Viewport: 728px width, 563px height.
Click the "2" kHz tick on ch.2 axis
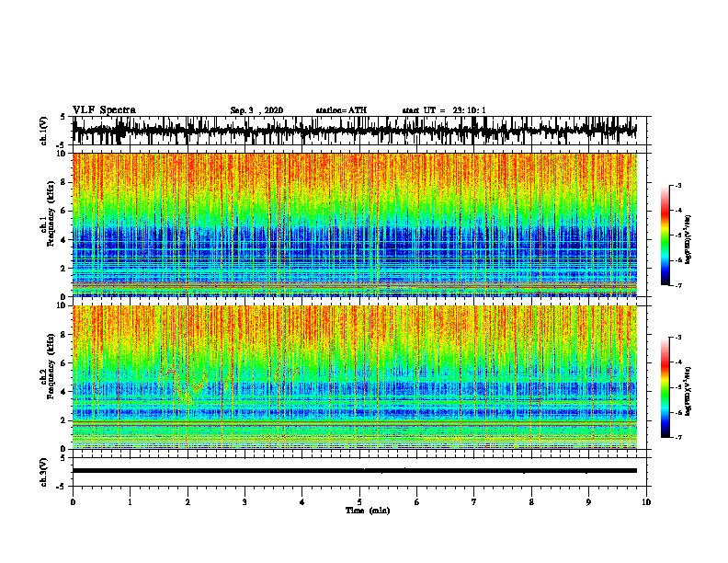point(63,420)
